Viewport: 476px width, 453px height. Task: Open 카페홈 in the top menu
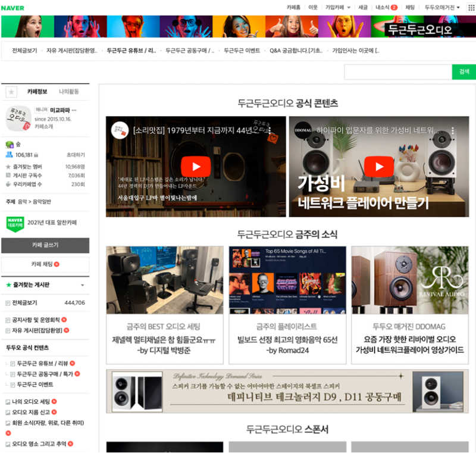[x=293, y=8]
